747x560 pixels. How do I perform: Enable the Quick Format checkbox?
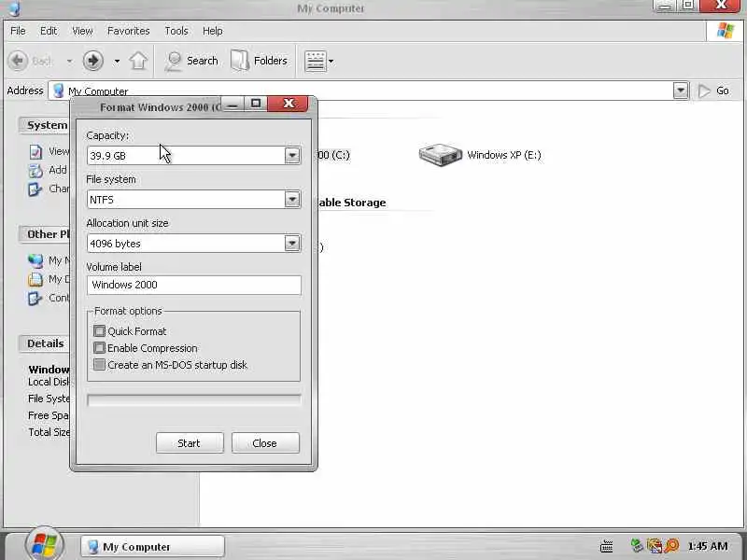[x=99, y=331]
